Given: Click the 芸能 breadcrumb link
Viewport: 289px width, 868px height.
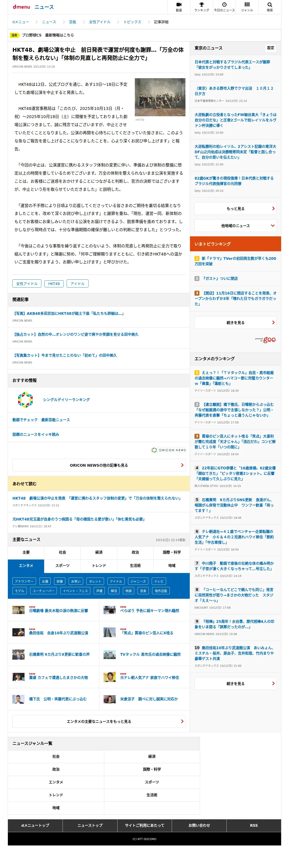Looking at the screenshot, I should (x=73, y=22).
